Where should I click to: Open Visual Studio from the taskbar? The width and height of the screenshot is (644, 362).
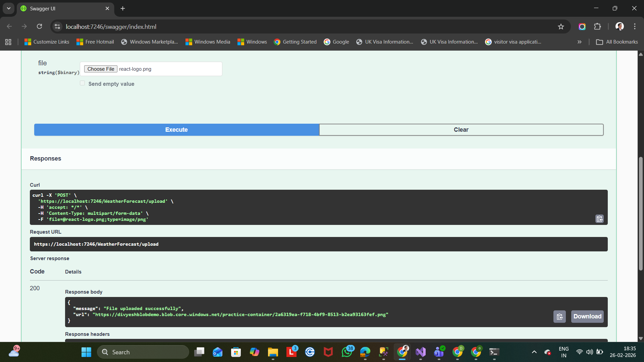pos(420,352)
